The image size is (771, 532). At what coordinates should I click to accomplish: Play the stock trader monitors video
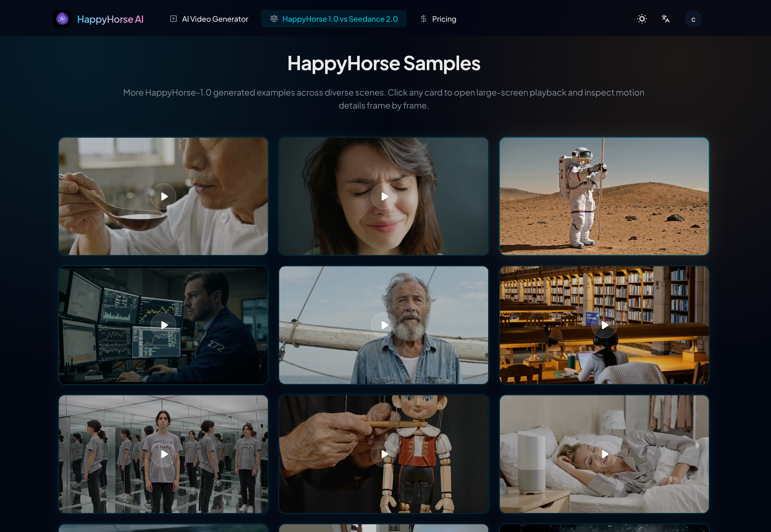point(163,325)
